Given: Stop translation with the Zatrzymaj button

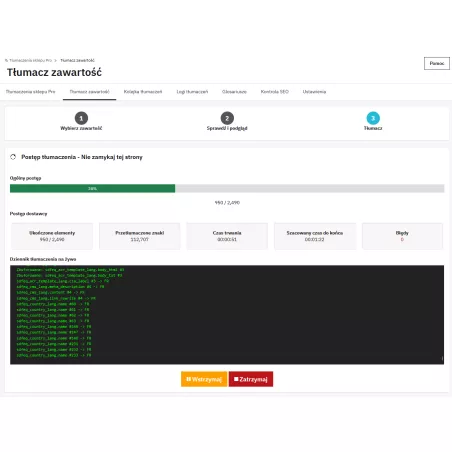Looking at the screenshot, I should (251, 379).
